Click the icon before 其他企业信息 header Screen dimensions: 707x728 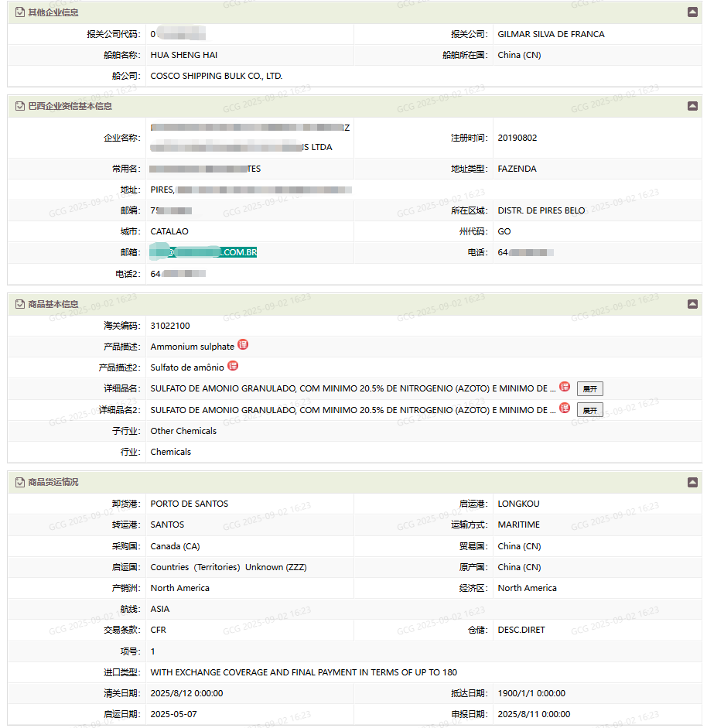coord(19,12)
